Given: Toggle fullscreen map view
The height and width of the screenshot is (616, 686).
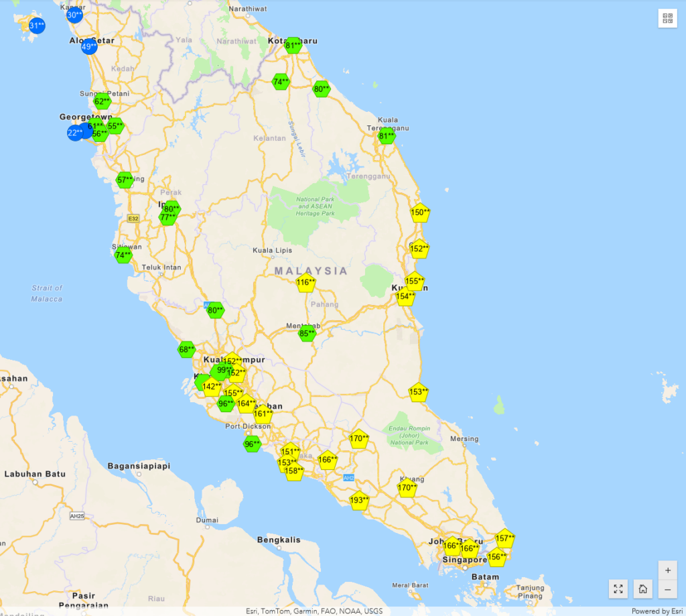Looking at the screenshot, I should point(618,589).
